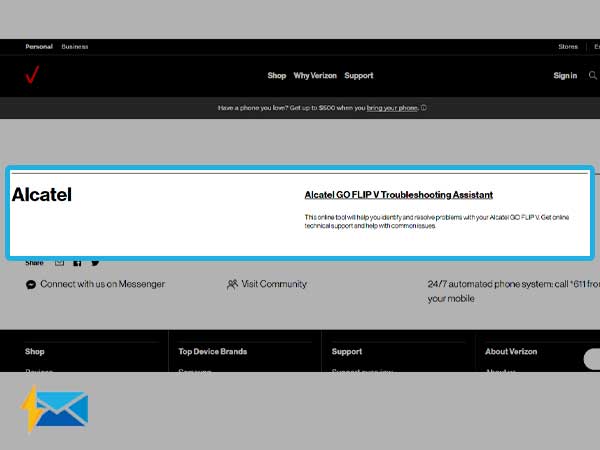Share on Facebook icon
Image resolution: width=600 pixels, height=450 pixels.
(x=77, y=263)
